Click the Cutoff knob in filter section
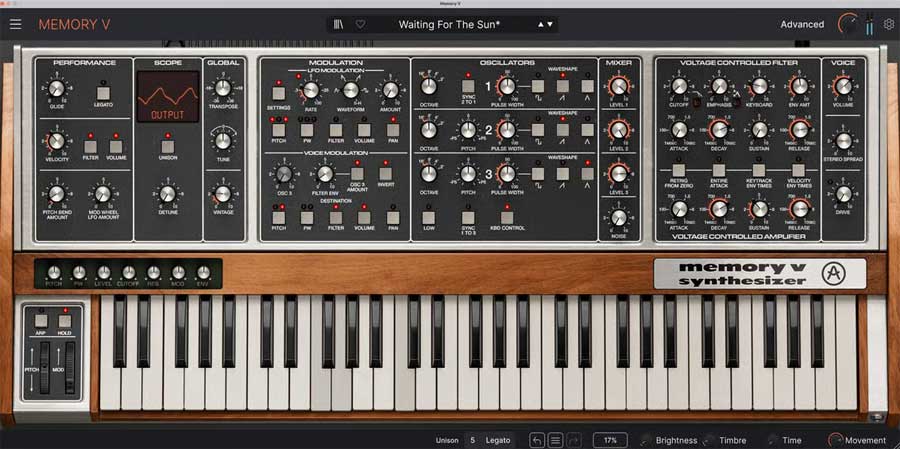 (x=680, y=86)
